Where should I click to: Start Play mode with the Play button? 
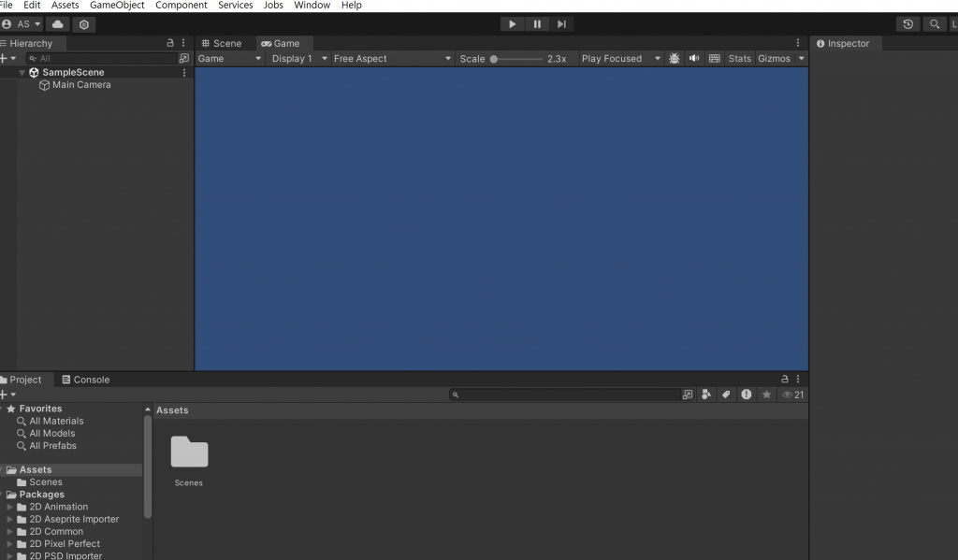tap(512, 23)
